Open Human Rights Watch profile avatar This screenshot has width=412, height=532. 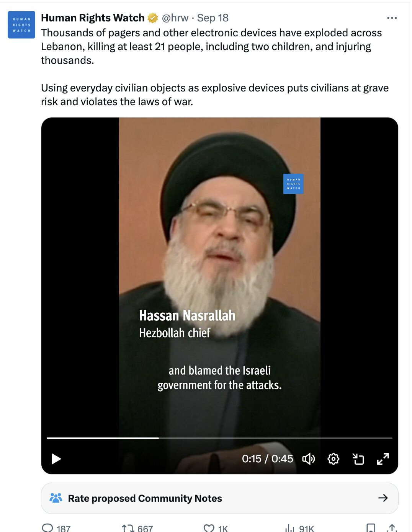[x=21, y=25]
